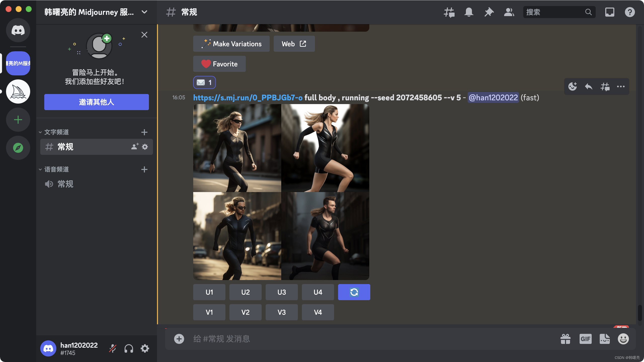Click the regenerate refresh icon

[354, 292]
